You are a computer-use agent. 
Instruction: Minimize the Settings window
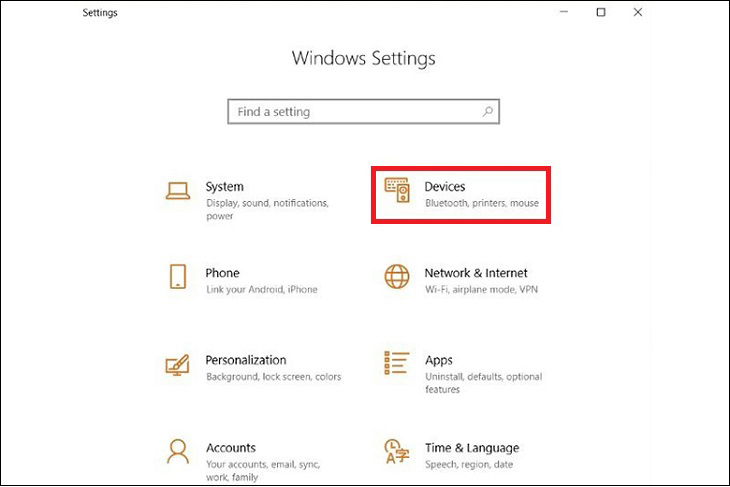click(x=564, y=12)
